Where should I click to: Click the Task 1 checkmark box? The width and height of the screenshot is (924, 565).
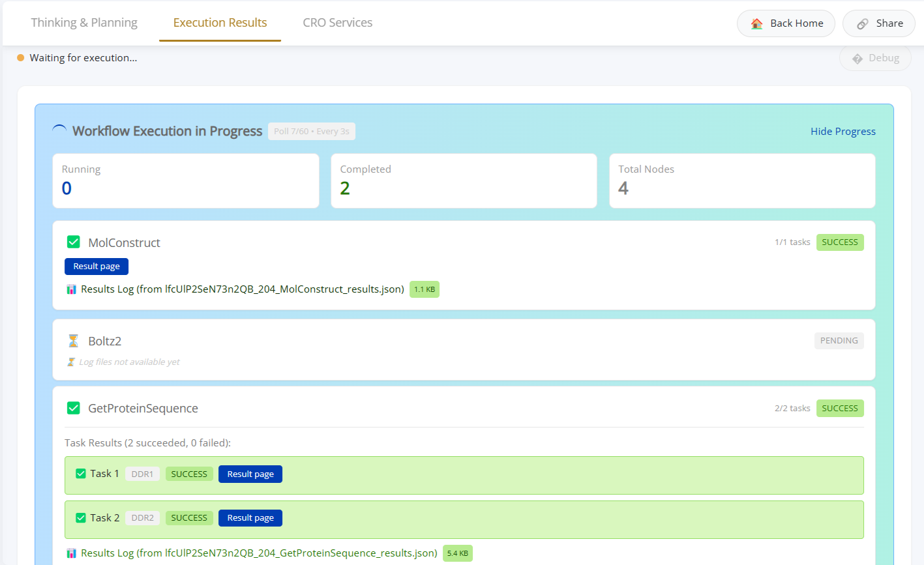tap(81, 474)
